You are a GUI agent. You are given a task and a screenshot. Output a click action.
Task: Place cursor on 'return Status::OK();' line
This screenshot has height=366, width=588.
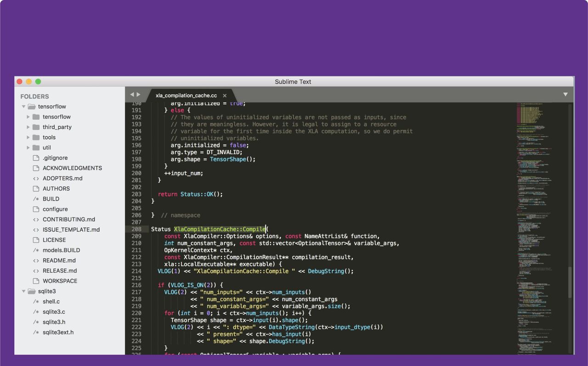[190, 194]
